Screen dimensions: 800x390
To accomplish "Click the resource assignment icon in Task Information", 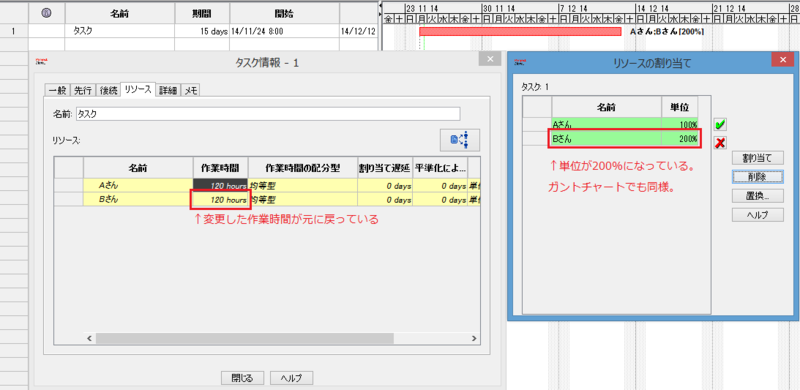I will click(460, 140).
